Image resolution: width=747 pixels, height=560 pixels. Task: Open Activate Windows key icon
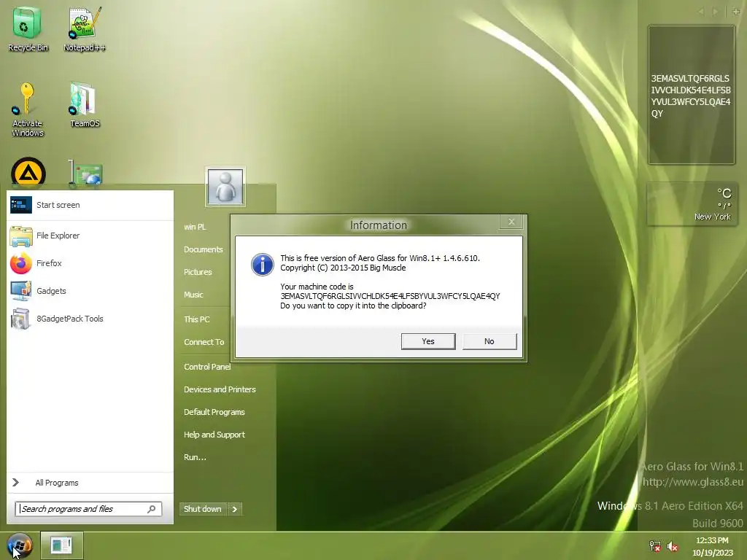click(27, 109)
